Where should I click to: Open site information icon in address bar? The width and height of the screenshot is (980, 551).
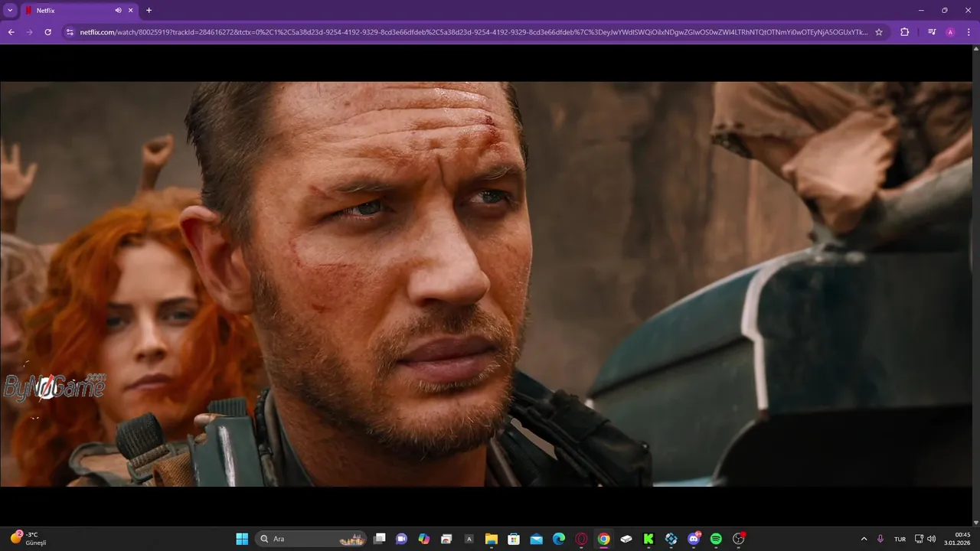pos(69,32)
